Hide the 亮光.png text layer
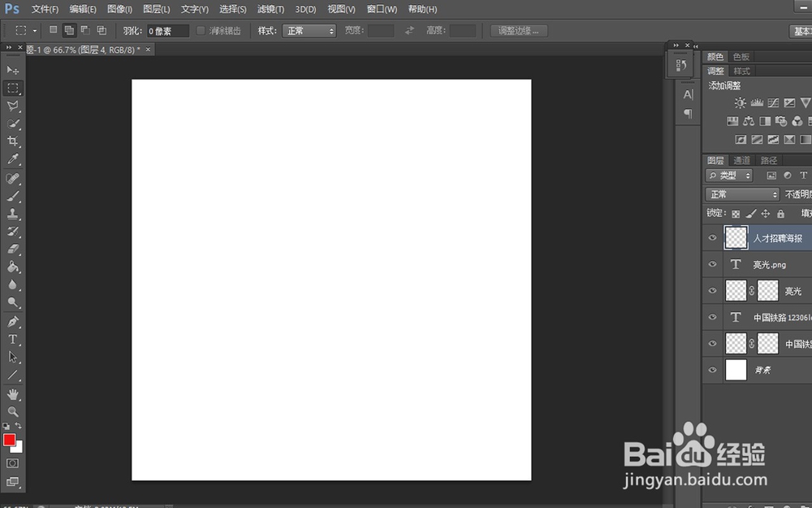 pos(713,264)
